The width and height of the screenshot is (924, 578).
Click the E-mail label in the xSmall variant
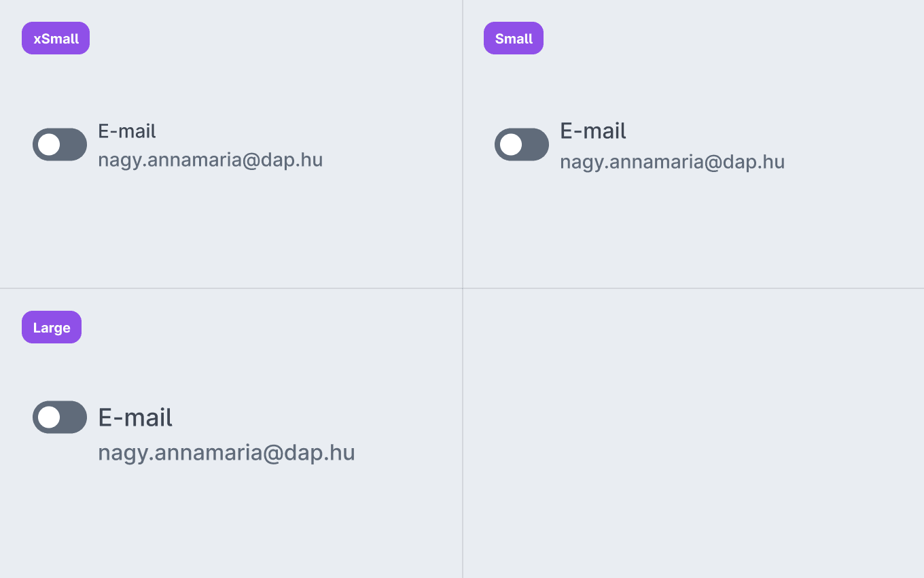click(x=127, y=131)
